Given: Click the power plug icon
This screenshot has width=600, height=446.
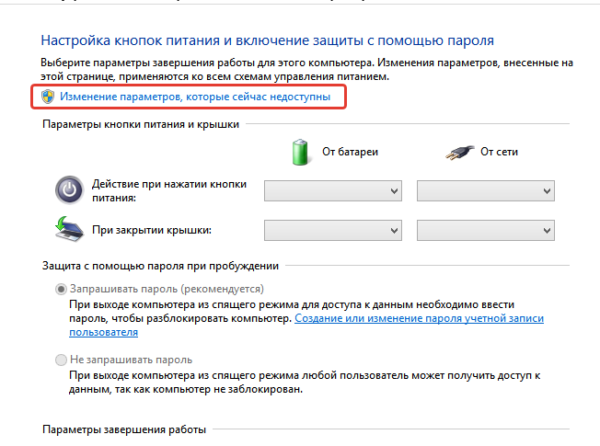Looking at the screenshot, I should click(x=460, y=153).
